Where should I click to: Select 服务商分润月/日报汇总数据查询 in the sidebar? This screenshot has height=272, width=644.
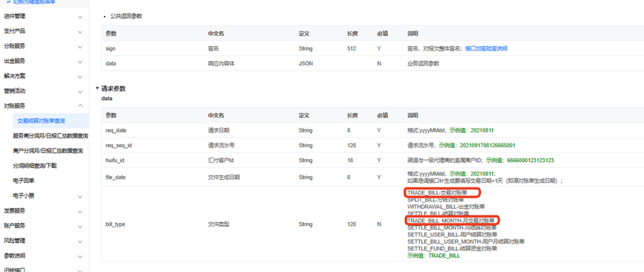coord(51,136)
